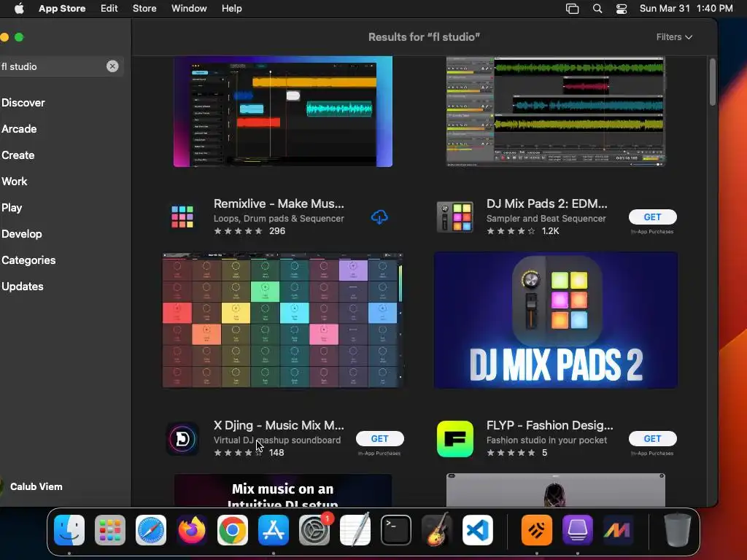Click the Remixlive 296 ratings stars

click(x=239, y=231)
